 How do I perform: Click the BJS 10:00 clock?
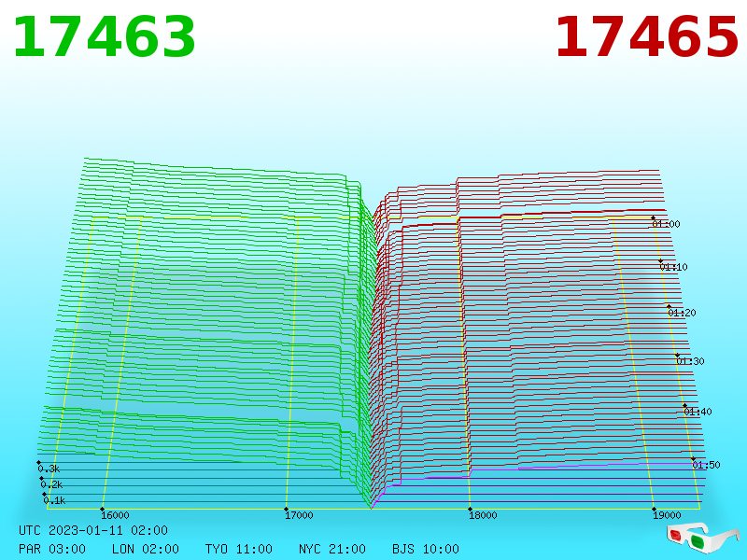click(x=426, y=549)
